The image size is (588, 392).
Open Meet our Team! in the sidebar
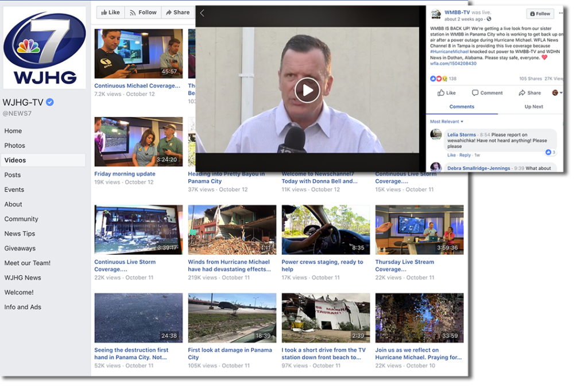[28, 263]
